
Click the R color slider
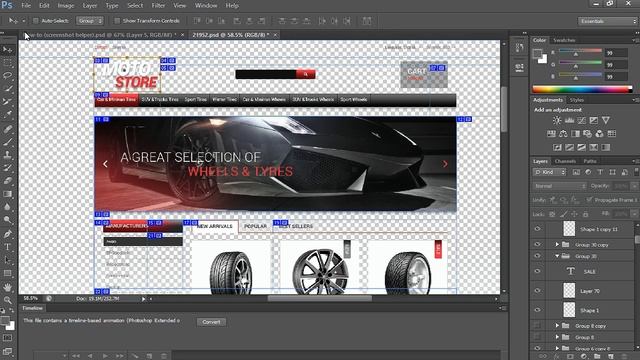[x=580, y=52]
